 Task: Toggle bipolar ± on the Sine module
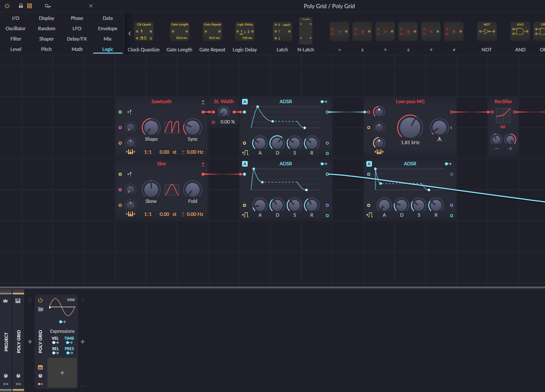(x=203, y=164)
